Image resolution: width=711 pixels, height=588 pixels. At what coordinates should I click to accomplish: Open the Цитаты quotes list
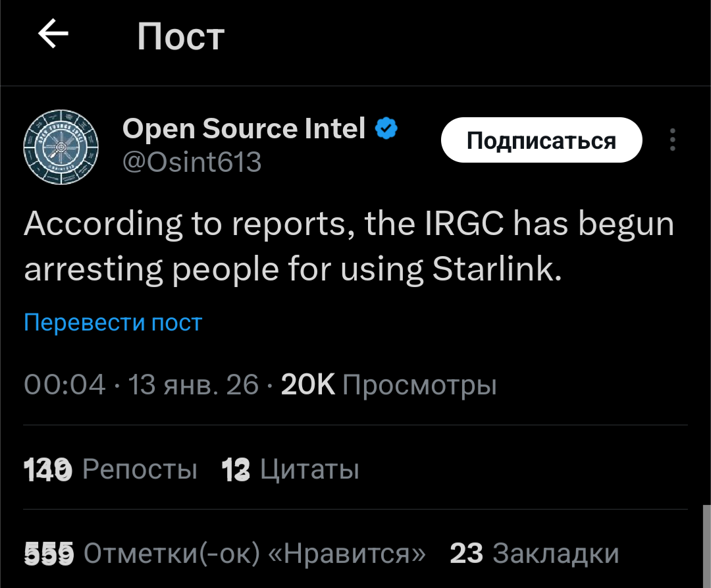[x=291, y=469]
